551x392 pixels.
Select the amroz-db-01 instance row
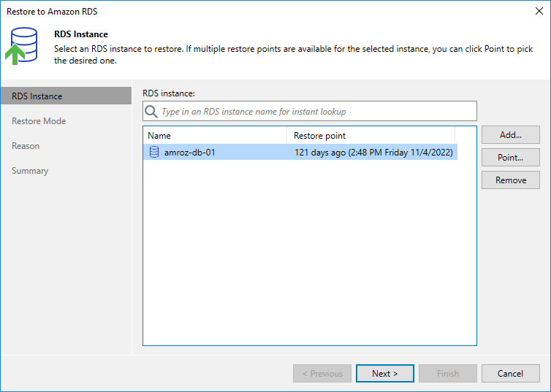(300, 153)
